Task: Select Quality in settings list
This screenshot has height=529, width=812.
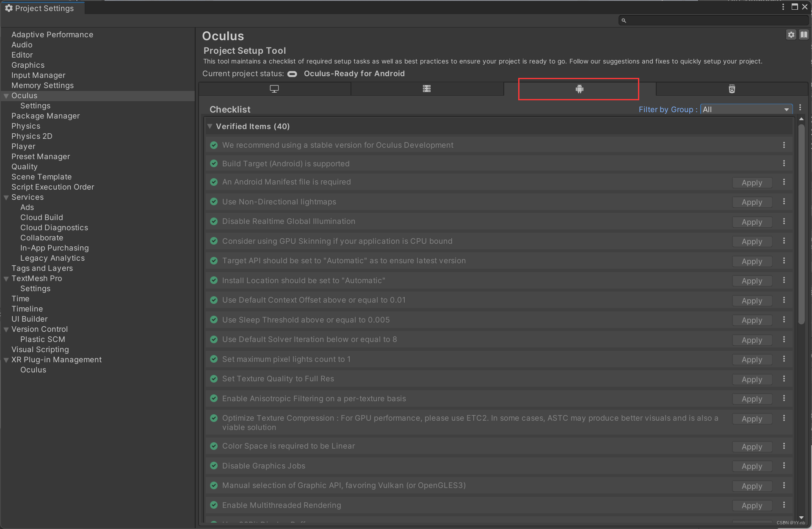Action: [x=24, y=167]
